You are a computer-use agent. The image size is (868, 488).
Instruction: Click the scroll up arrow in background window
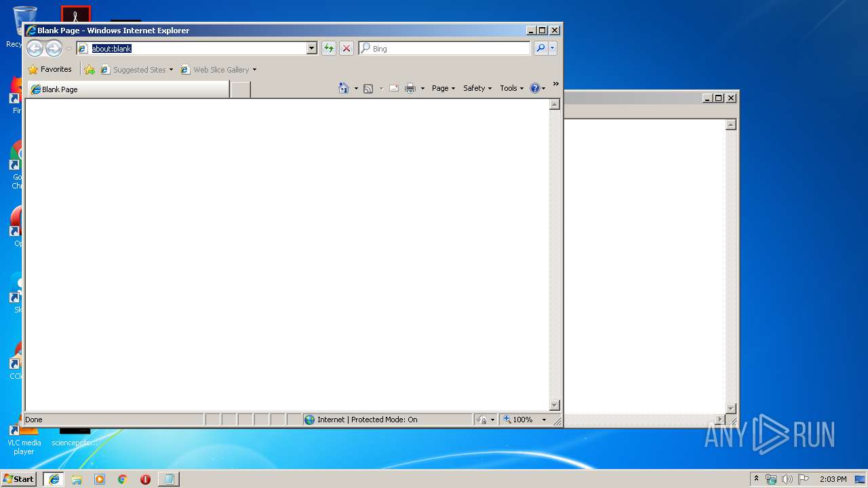731,125
